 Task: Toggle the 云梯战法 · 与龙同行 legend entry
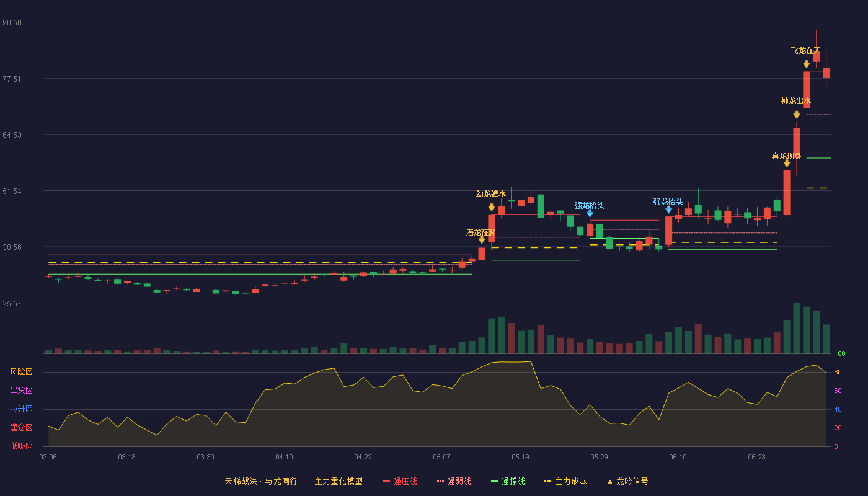point(293,481)
